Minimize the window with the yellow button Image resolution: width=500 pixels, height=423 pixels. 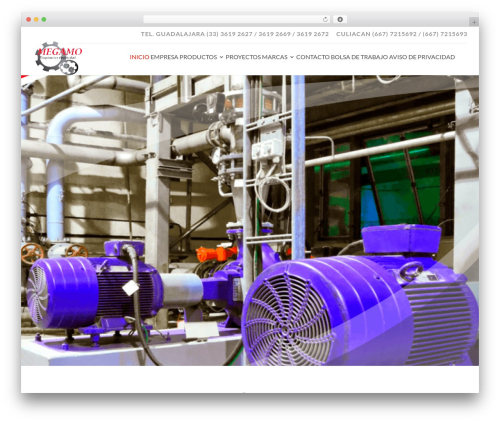tap(36, 19)
